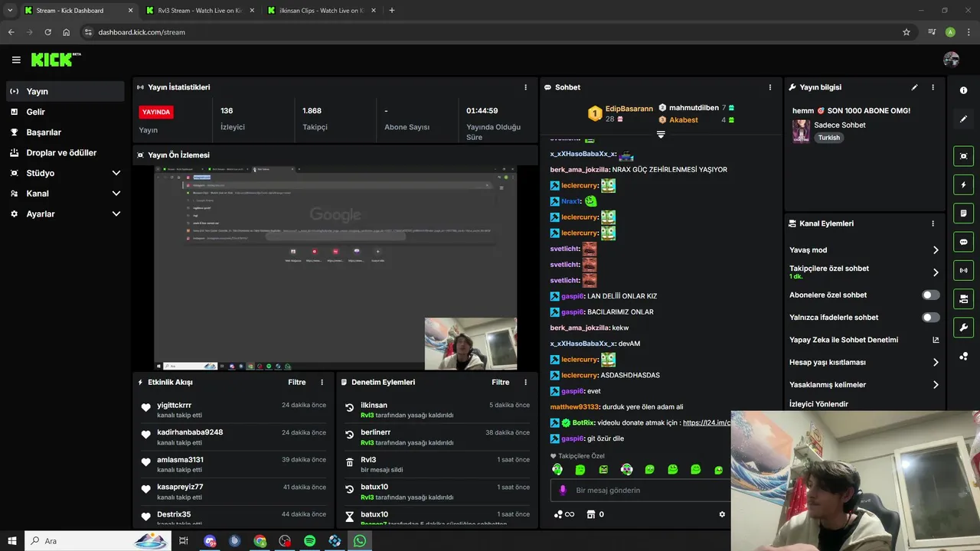Open Etkinlik Akışı three-dot menu

(322, 382)
